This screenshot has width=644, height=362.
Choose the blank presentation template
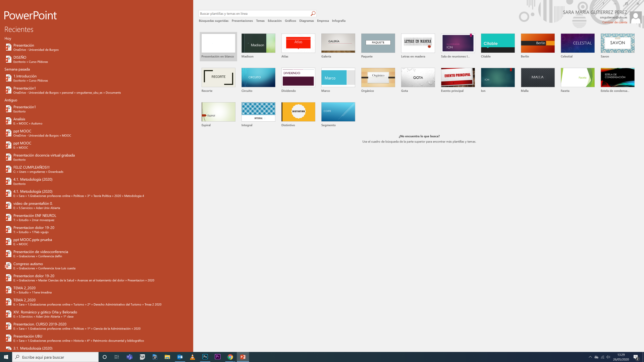218,47
